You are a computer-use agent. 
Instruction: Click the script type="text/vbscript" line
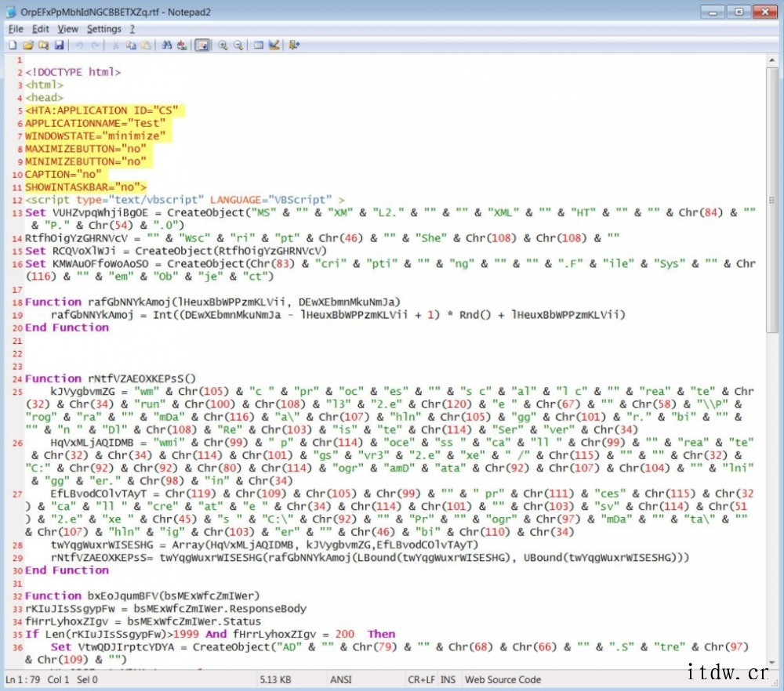(185, 200)
